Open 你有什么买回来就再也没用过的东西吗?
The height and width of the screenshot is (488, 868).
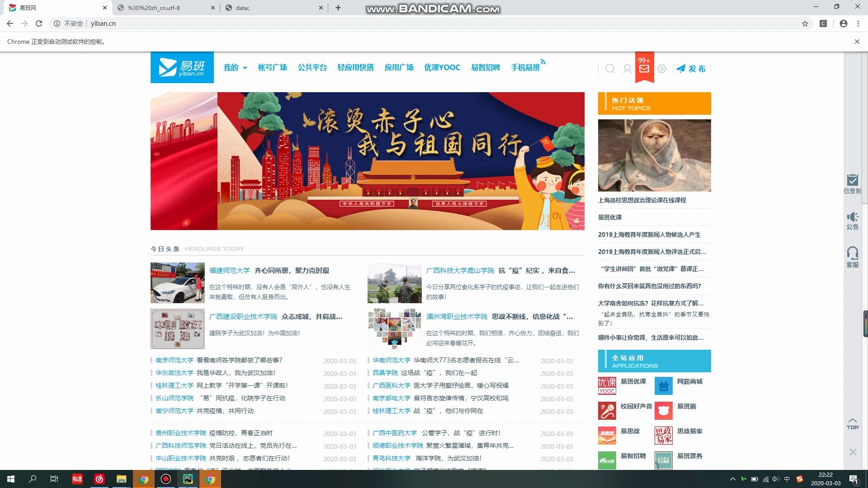(650, 286)
